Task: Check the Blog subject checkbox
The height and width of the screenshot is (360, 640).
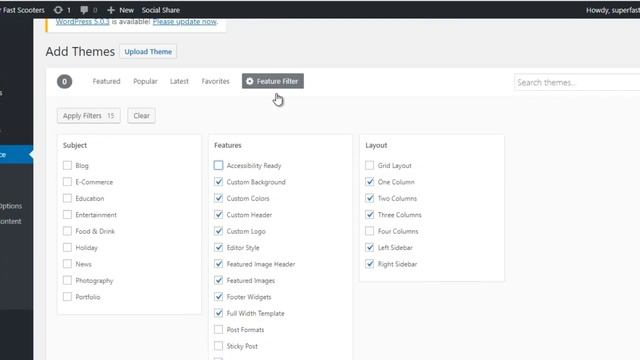Action: (x=67, y=165)
